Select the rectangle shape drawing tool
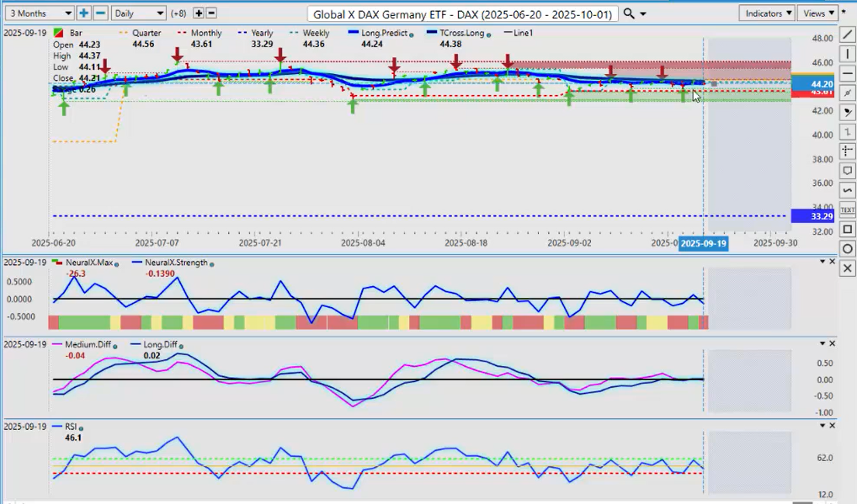857x504 pixels. click(x=847, y=230)
